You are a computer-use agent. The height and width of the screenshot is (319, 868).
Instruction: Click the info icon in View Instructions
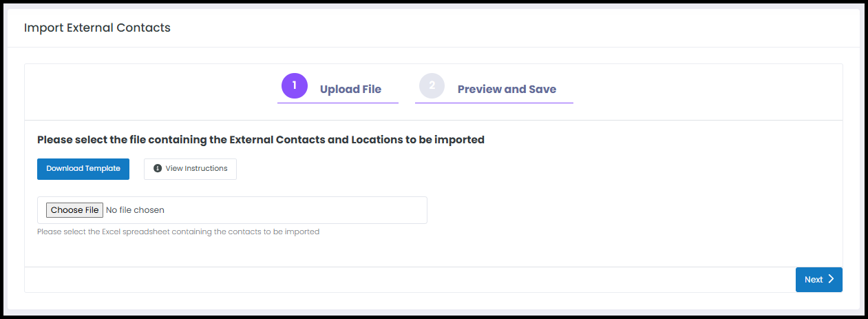coord(158,169)
